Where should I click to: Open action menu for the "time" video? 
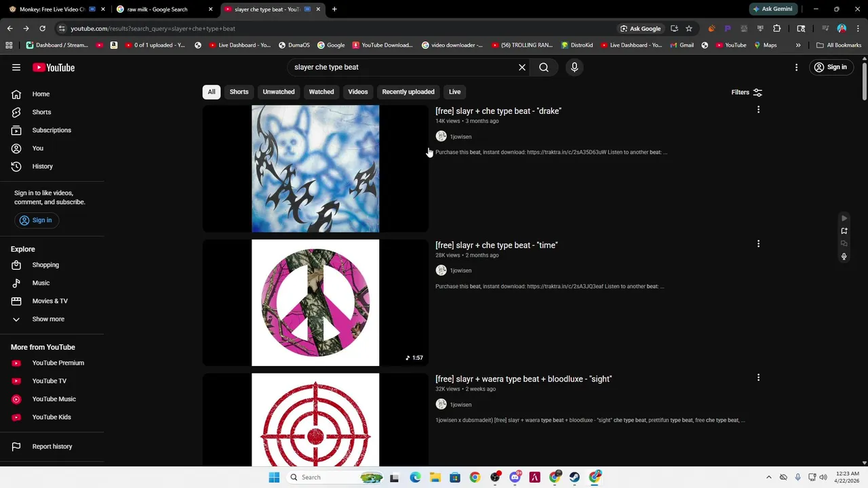tap(758, 244)
